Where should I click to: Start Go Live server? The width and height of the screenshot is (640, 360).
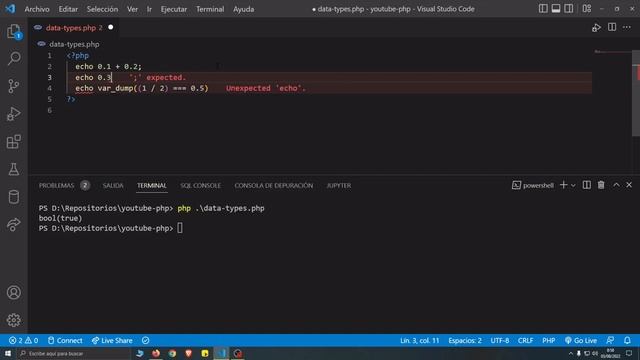click(581, 340)
